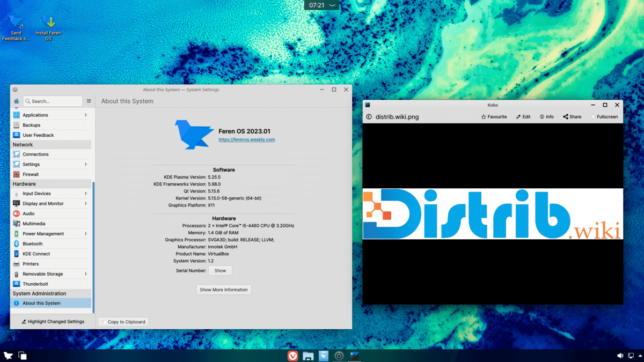Open the ferenos.weebly.com link
Viewport: 644px width, 362px height.
click(x=246, y=139)
